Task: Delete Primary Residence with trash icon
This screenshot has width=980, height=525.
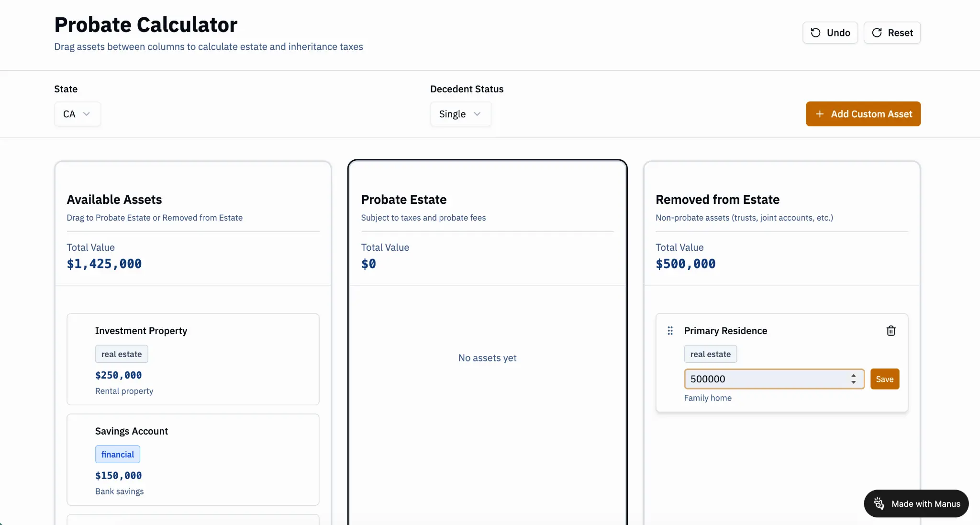Action: (891, 331)
